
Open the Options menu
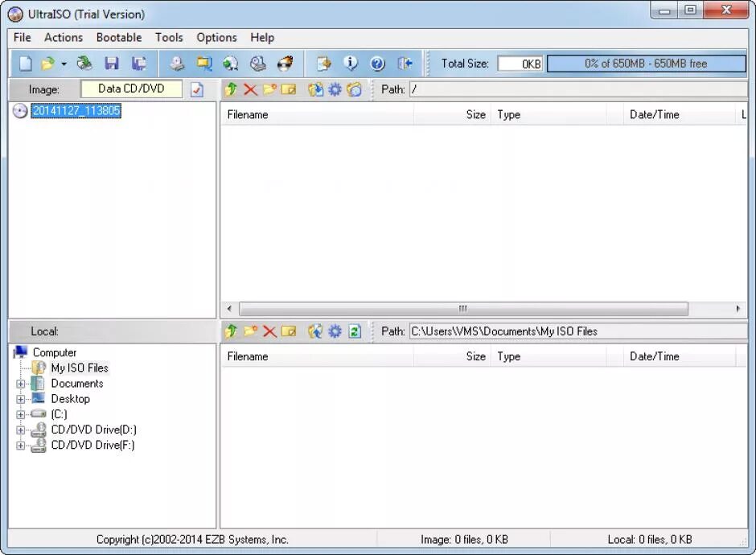(x=216, y=38)
